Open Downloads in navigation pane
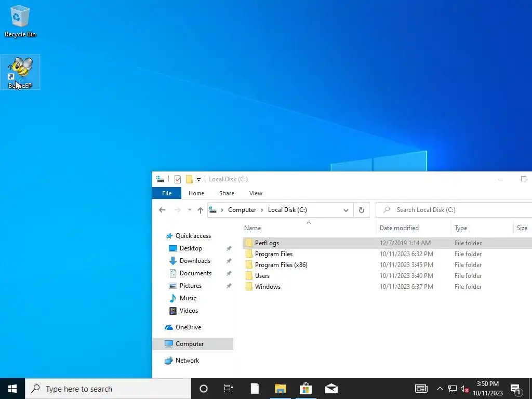 coord(195,261)
